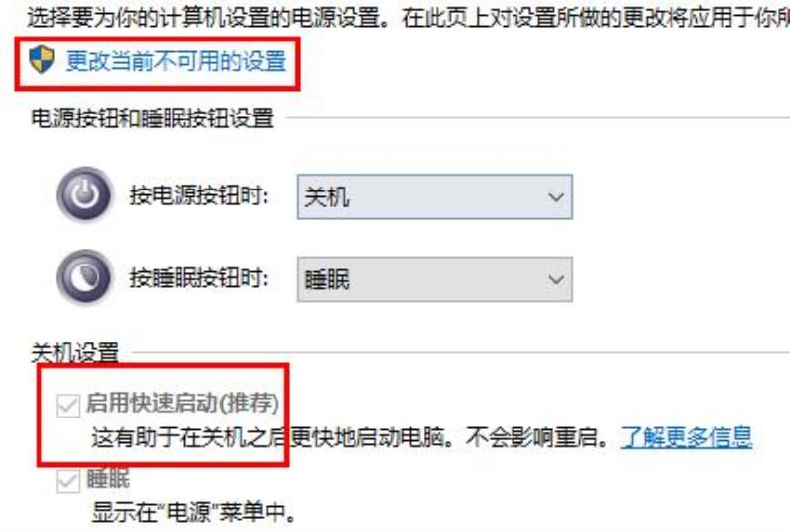This screenshot has height=532, width=790.
Task: Toggle the 启用快速启动(推荐) checkbox
Action: click(x=68, y=405)
